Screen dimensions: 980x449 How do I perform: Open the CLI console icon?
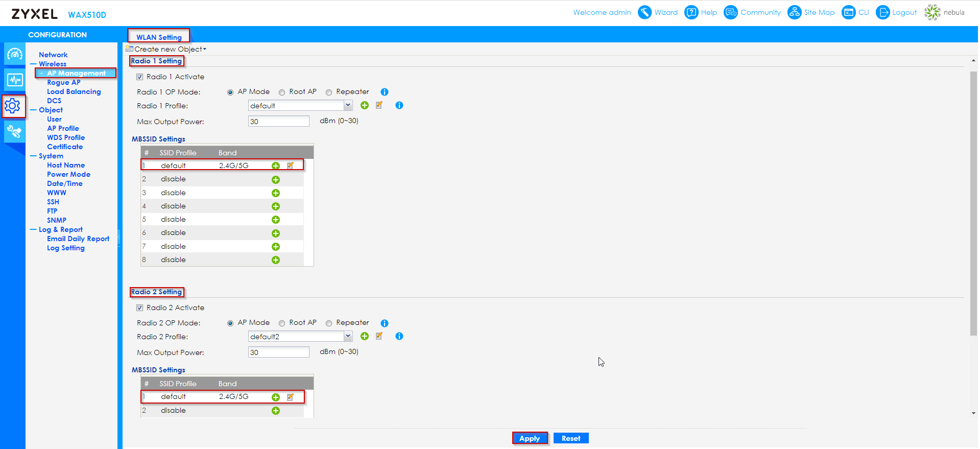848,12
